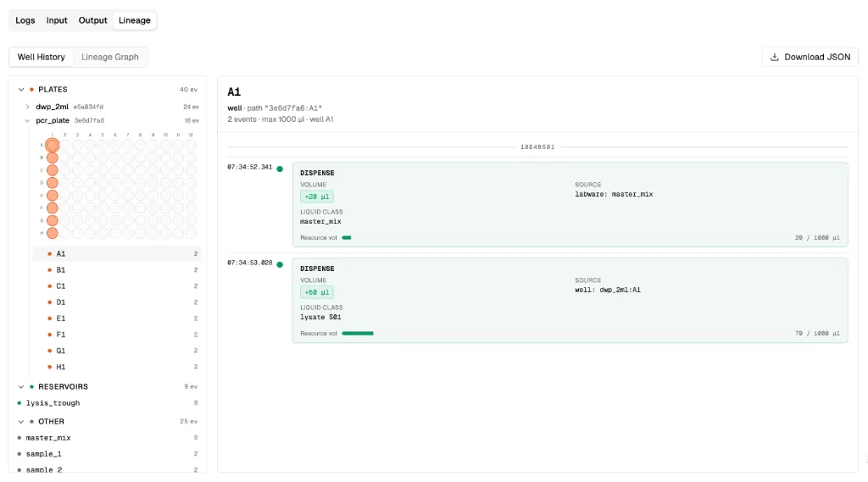Open the H1 well row
This screenshot has width=868, height=482.
pos(117,367)
